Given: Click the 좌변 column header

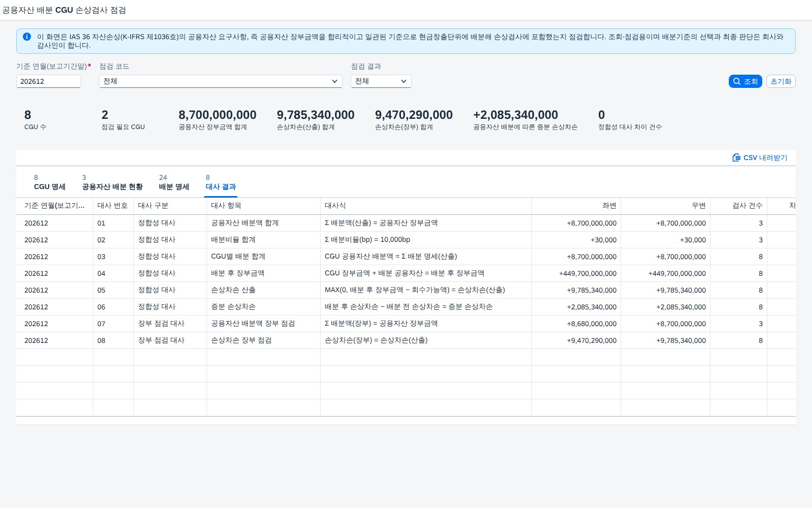Looking at the screenshot, I should pos(576,206).
